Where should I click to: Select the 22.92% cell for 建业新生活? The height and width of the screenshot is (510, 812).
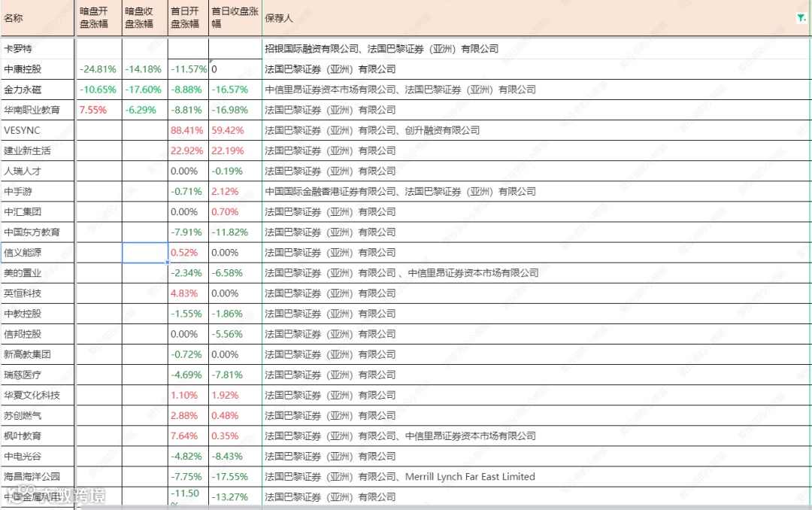189,151
